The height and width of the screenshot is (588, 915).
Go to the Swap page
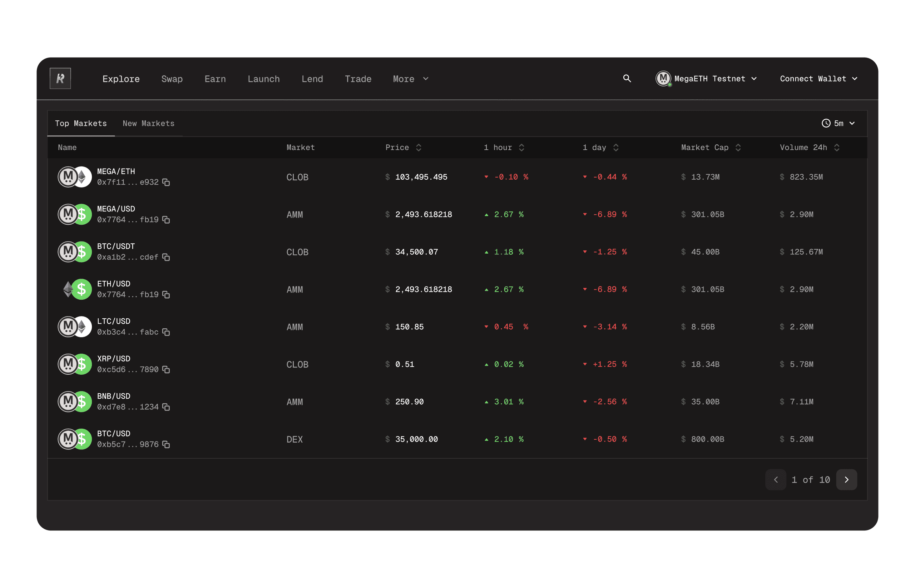click(x=172, y=79)
